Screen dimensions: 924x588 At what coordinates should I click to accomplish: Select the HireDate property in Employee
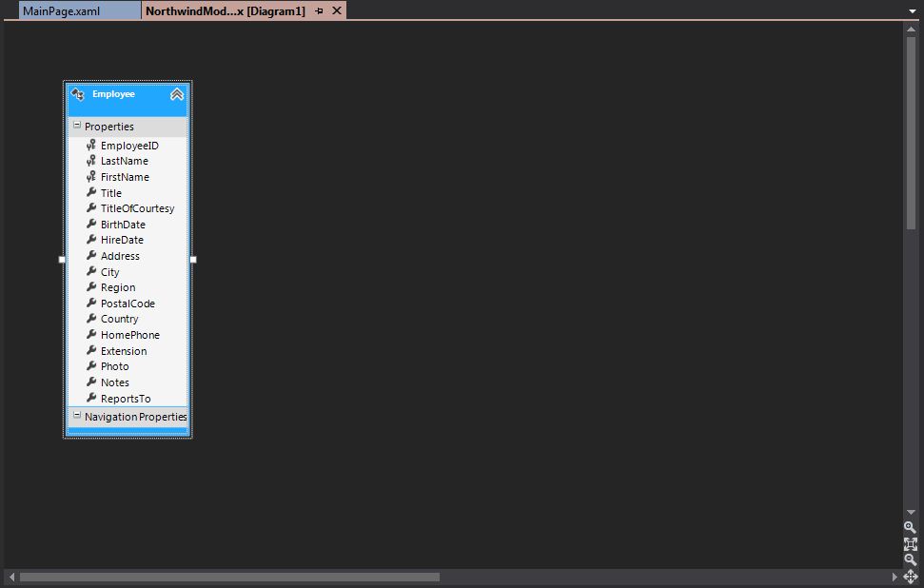[x=123, y=240]
